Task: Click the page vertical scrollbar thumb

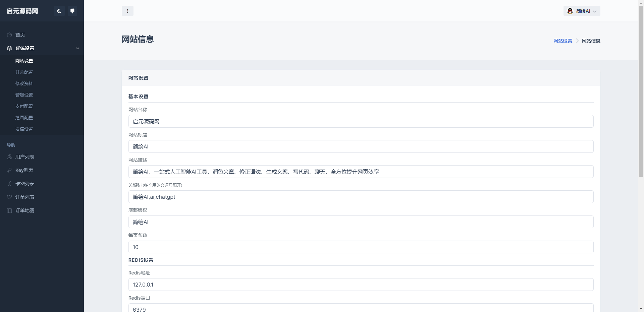Action: click(x=641, y=90)
